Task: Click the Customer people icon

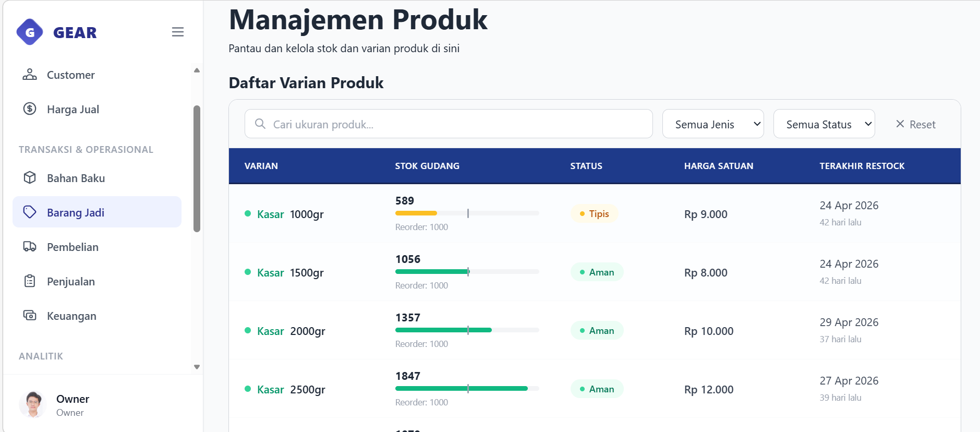Action: pyautogui.click(x=30, y=75)
